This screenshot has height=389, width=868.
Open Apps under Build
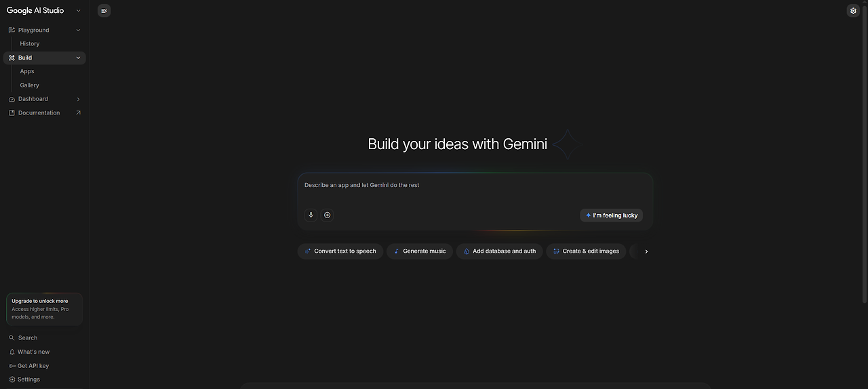pos(27,71)
